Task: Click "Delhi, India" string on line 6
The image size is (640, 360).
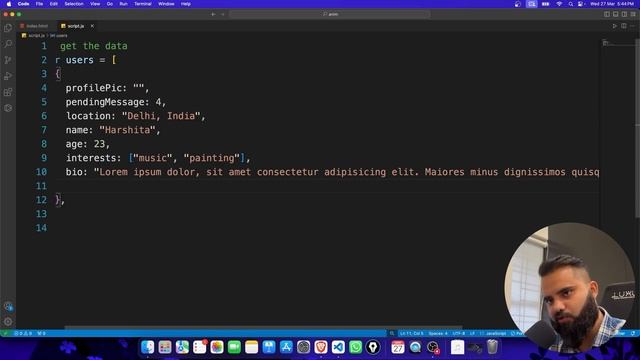Action: pyautogui.click(x=161, y=116)
